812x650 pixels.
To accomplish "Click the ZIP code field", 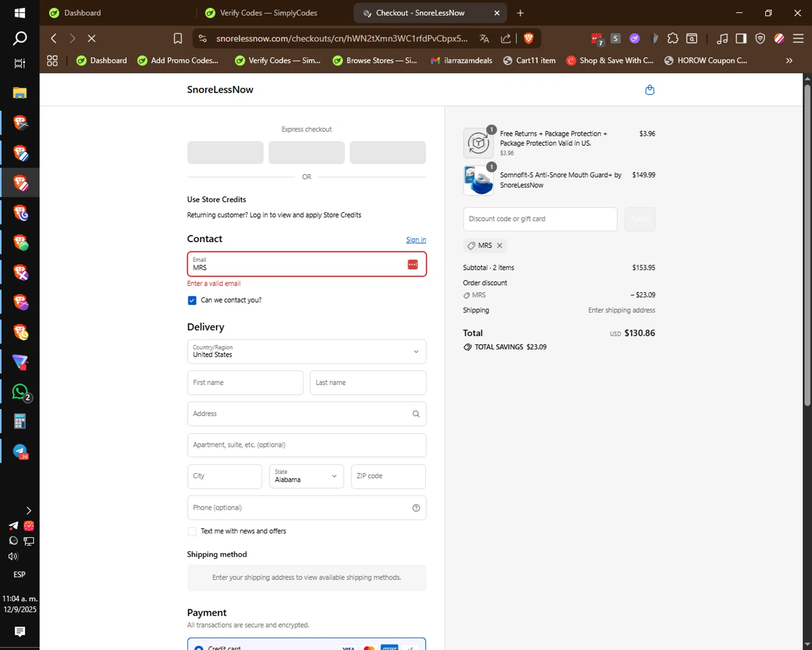I will [388, 477].
